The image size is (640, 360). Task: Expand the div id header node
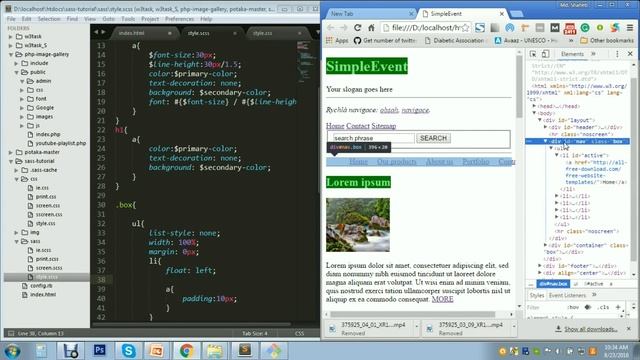545,127
